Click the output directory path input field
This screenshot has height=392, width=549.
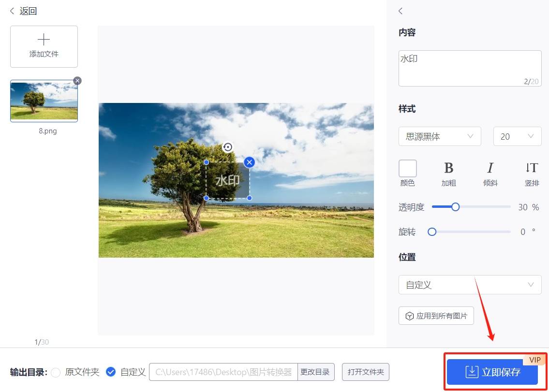click(x=223, y=372)
